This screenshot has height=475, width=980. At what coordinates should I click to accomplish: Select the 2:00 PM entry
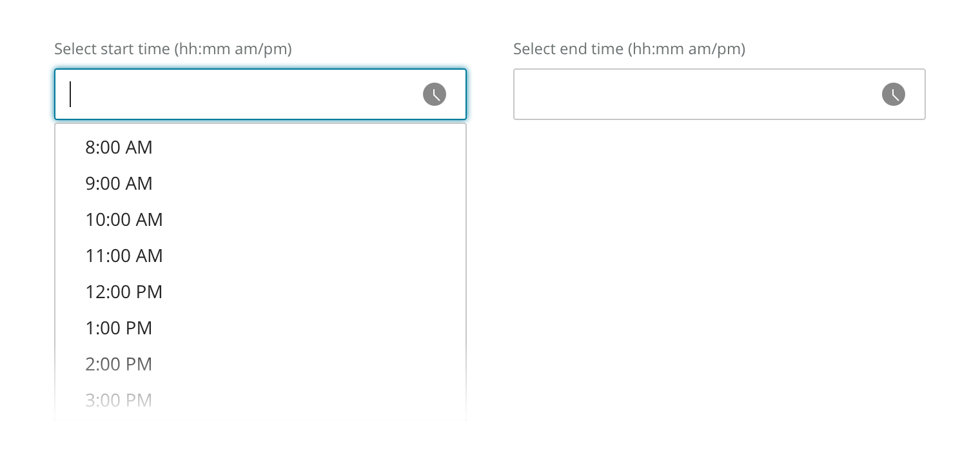click(x=119, y=364)
